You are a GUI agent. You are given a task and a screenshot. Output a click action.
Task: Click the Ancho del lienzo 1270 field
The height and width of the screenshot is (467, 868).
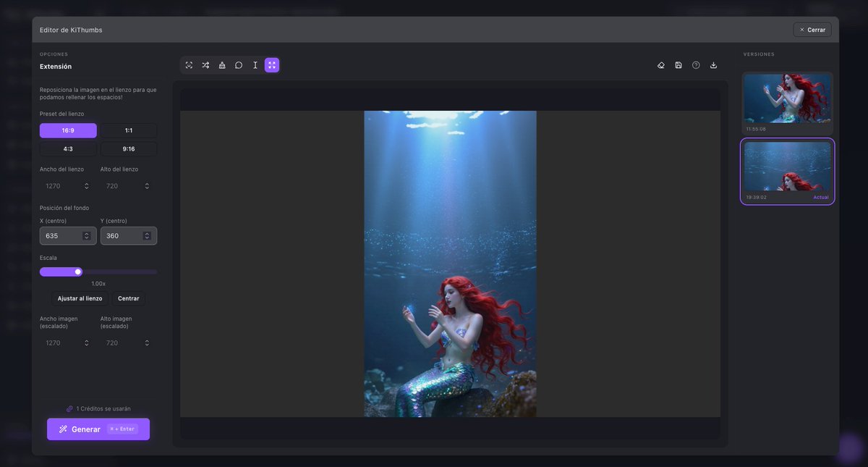68,186
